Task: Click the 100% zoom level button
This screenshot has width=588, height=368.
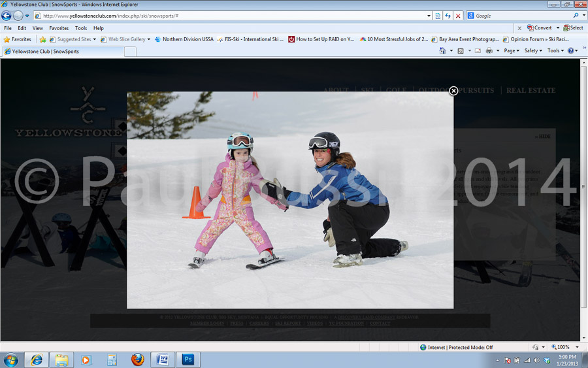Action: [561, 347]
